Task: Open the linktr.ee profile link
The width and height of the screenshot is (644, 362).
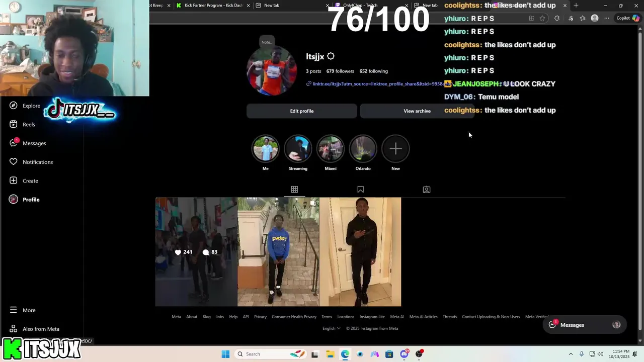Action: pyautogui.click(x=378, y=84)
